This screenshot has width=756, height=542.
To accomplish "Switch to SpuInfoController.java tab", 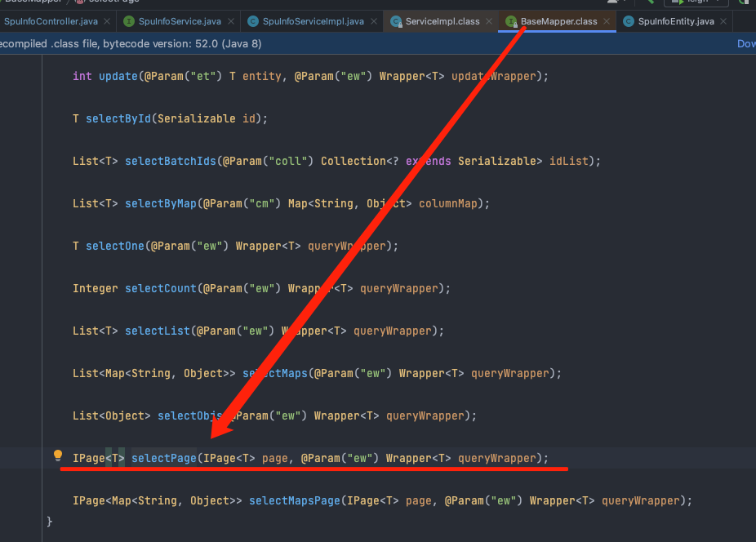I will [51, 21].
